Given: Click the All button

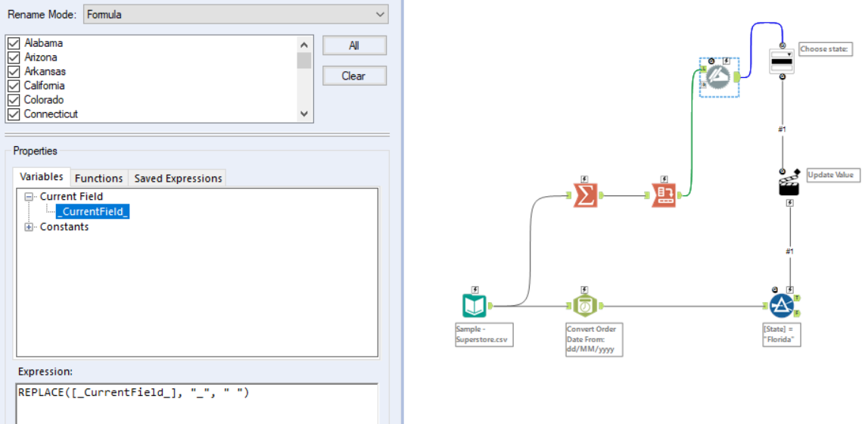Looking at the screenshot, I should tap(354, 46).
